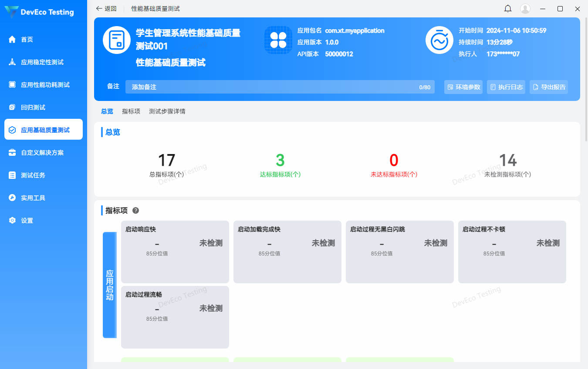Click the 14 未检测指标项 count
Image resolution: width=588 pixels, height=369 pixels.
tap(508, 161)
